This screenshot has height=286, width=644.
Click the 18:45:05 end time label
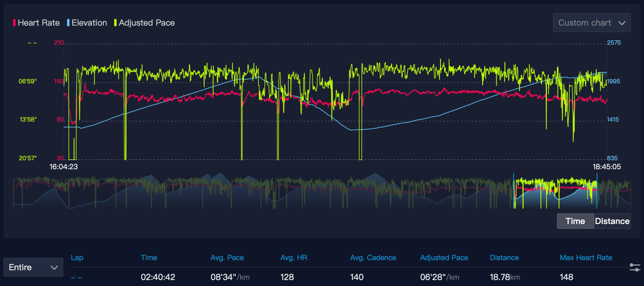(607, 167)
